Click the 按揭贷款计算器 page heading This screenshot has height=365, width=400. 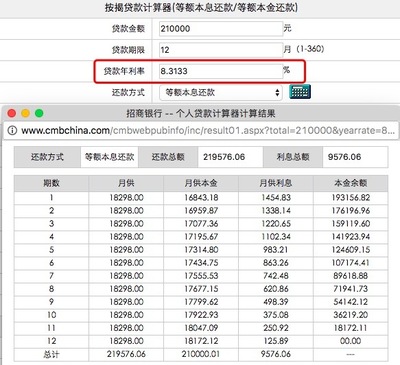(201, 8)
